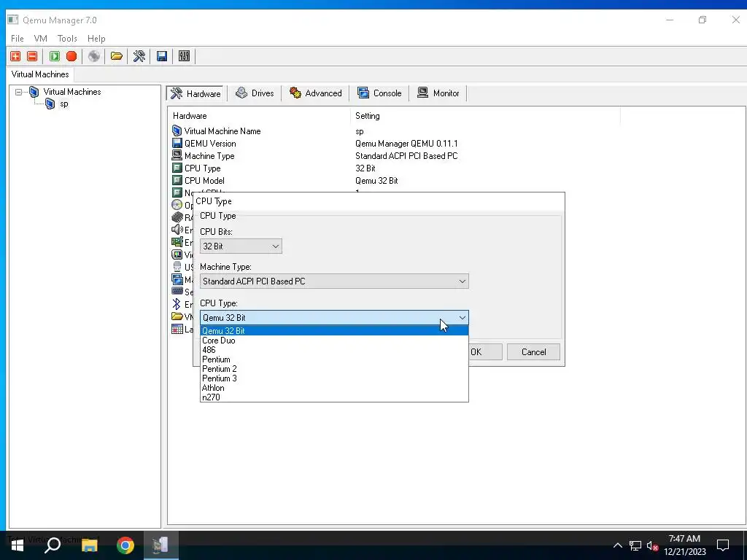Click the Setting column header
This screenshot has height=560, width=747.
tap(485, 116)
